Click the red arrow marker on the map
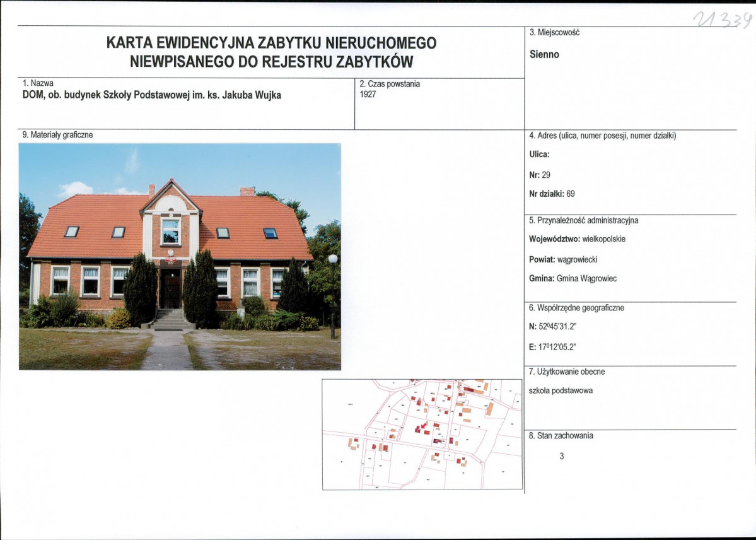 [424, 425]
